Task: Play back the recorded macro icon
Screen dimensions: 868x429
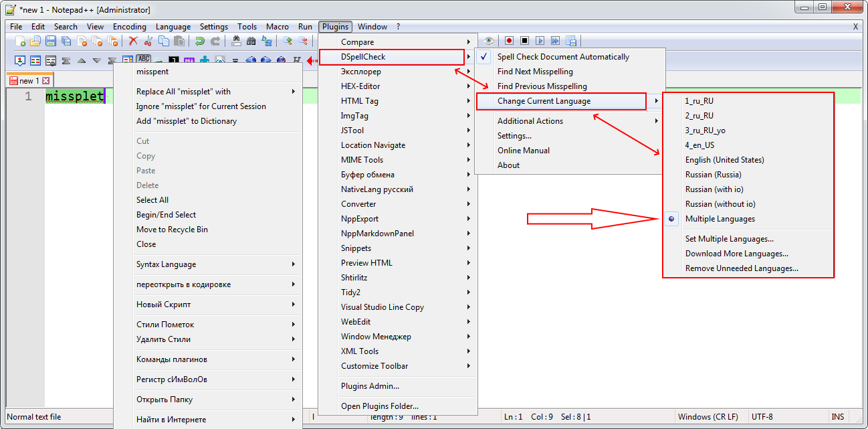Action: [x=540, y=41]
